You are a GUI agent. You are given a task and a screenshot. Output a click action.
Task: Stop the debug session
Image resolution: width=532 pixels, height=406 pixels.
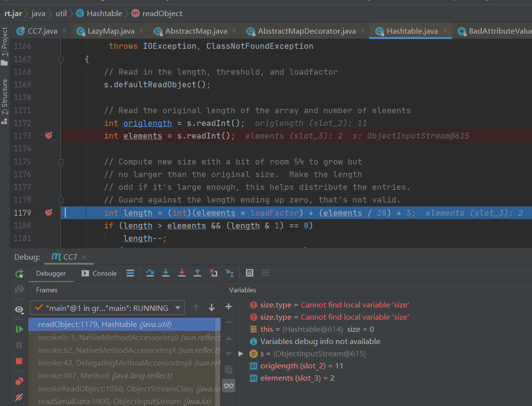tap(19, 361)
